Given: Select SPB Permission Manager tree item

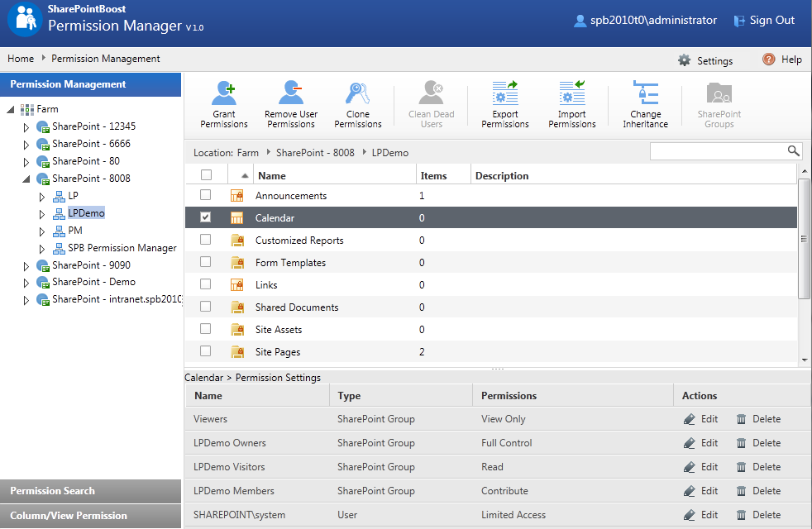Looking at the screenshot, I should [x=122, y=248].
